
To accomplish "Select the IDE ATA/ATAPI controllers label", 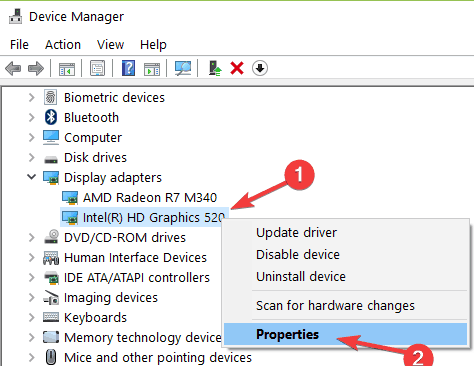I will pyautogui.click(x=137, y=278).
